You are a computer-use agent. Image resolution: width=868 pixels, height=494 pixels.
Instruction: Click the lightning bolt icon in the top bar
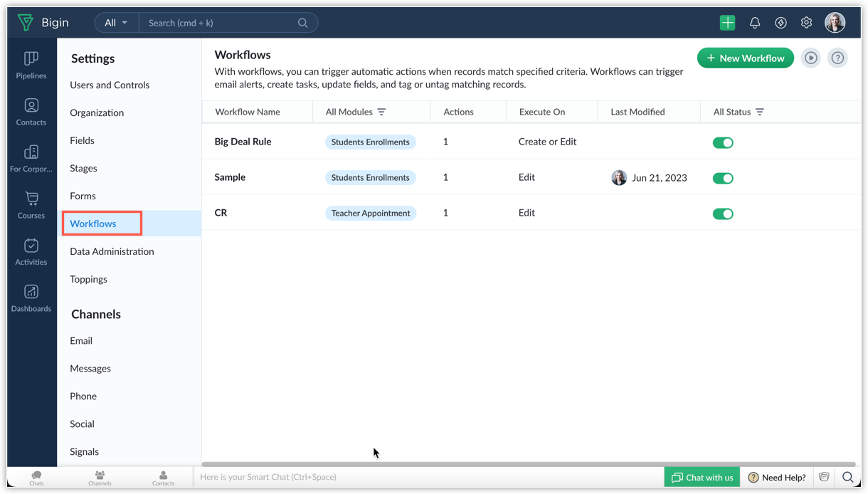(x=780, y=23)
